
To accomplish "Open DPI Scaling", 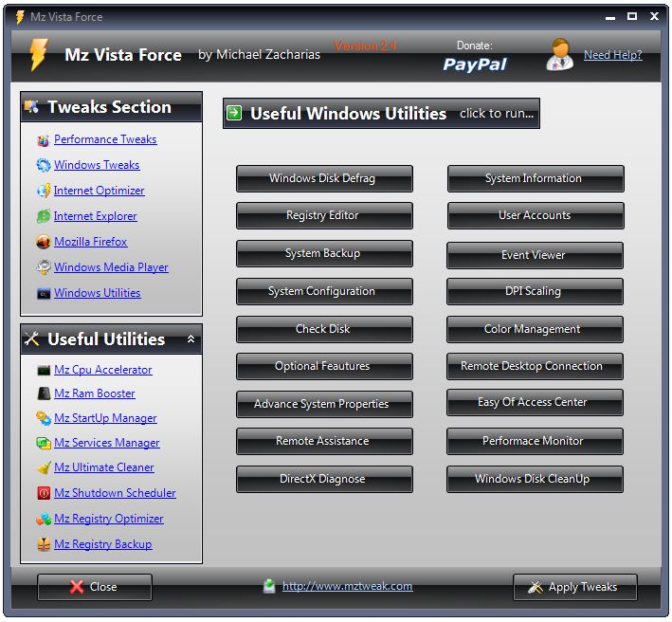I will point(535,291).
